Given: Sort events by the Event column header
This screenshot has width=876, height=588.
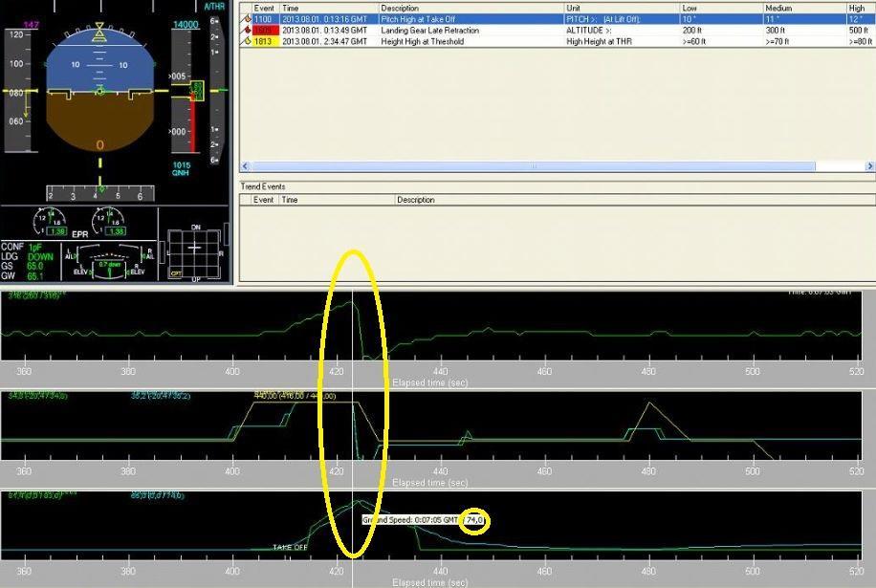Looking at the screenshot, I should (x=264, y=9).
